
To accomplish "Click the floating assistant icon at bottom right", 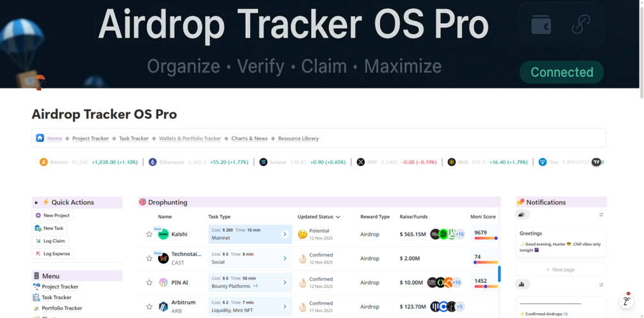I will click(x=627, y=300).
